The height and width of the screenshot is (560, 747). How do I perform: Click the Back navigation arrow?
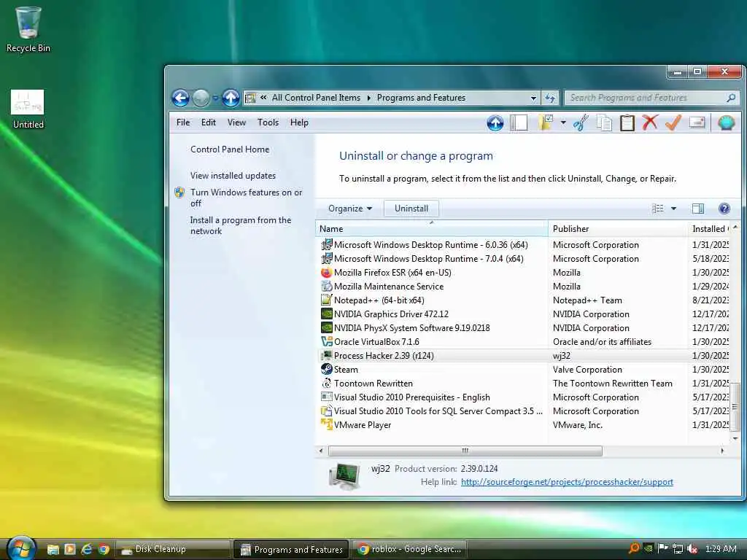coord(181,98)
